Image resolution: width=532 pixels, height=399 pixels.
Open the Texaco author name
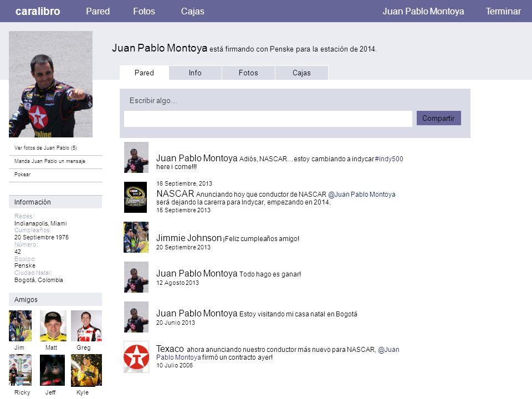point(170,349)
